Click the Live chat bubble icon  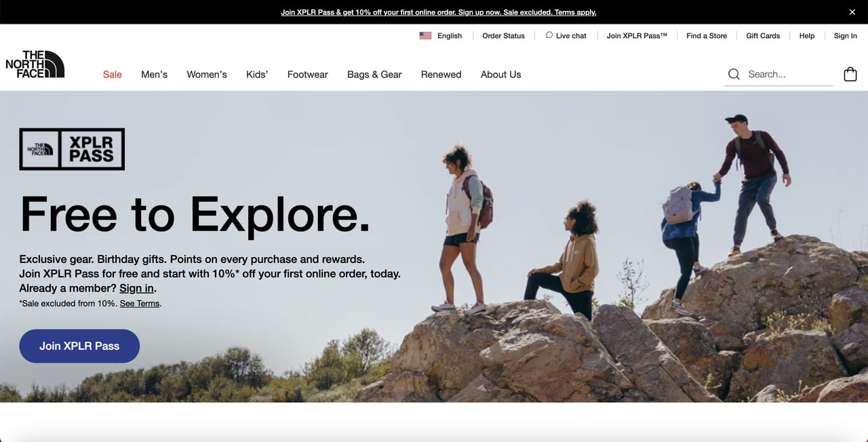pos(549,35)
